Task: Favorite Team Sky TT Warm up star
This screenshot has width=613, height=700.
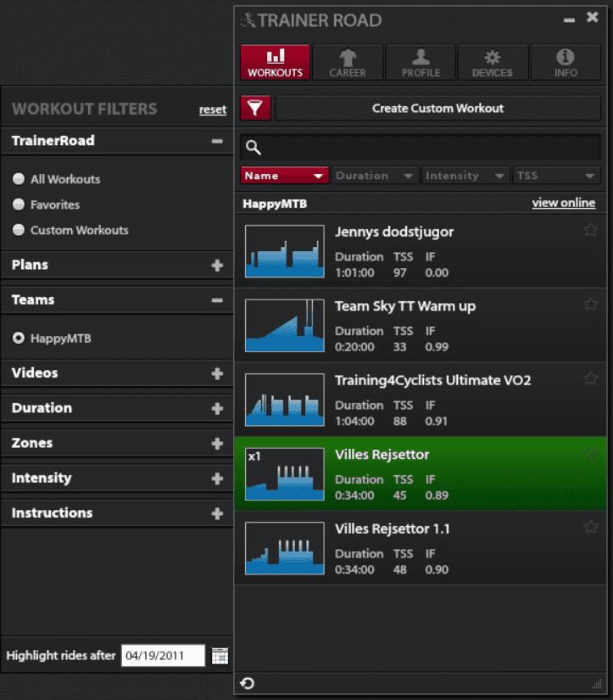Action: point(591,304)
